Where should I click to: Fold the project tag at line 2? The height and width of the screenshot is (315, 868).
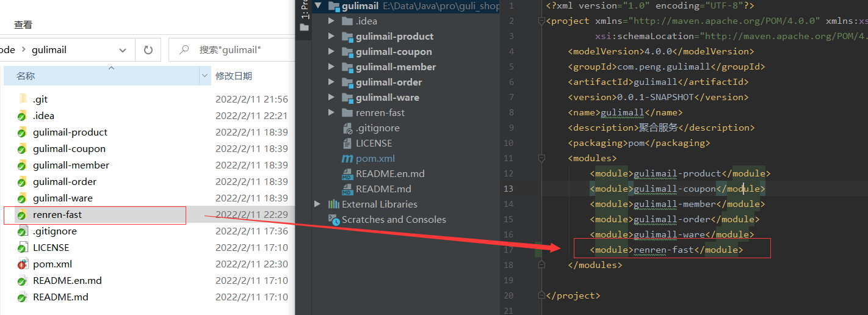click(x=541, y=21)
